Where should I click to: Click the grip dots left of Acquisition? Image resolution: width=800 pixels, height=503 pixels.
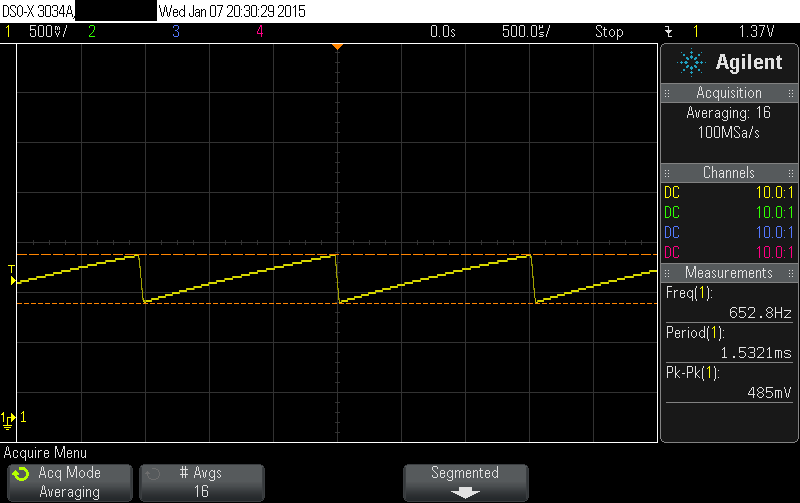pos(667,93)
